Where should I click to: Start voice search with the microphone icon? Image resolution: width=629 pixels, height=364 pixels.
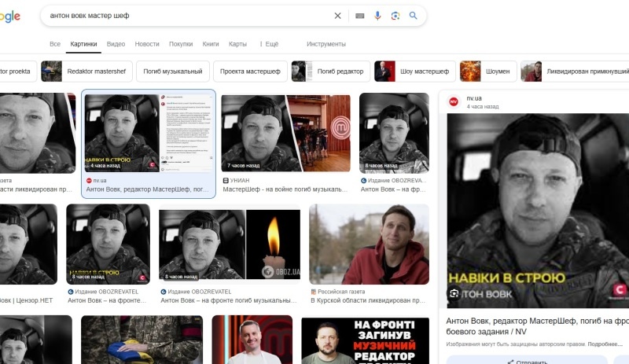[377, 16]
